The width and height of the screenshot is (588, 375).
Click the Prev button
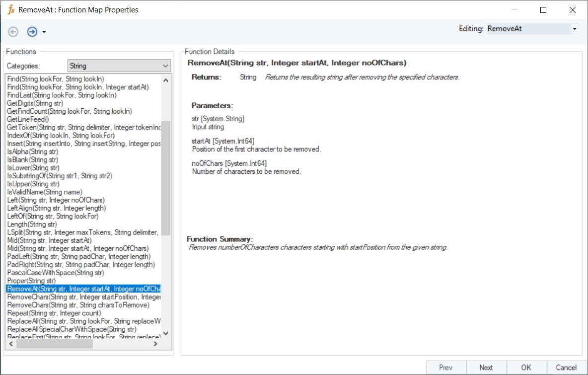(445, 368)
